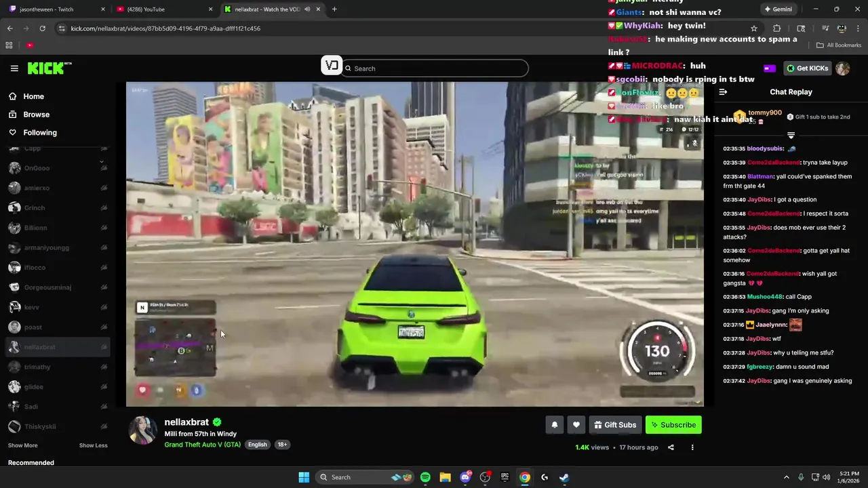
Task: Open Grand Theft Auto V (GTA) category link
Action: 202,445
